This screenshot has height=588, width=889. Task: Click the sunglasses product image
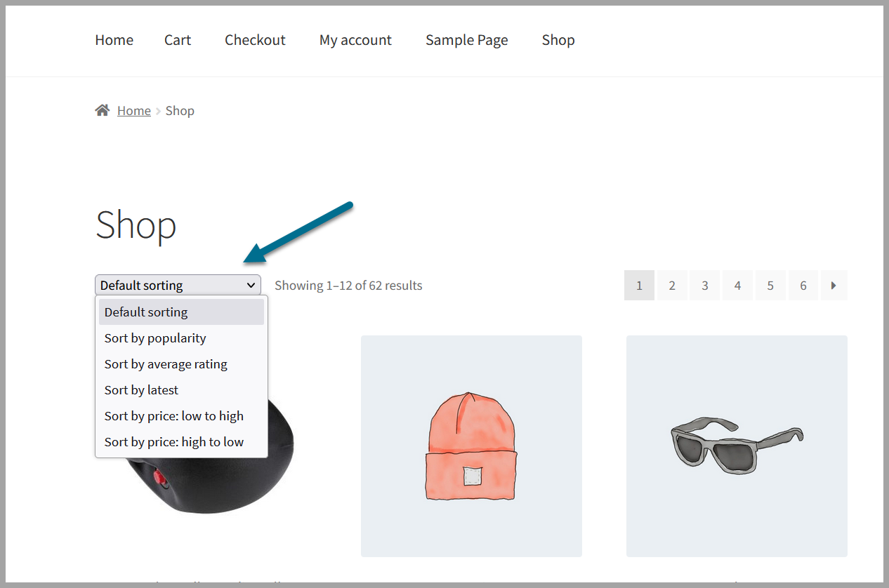(736, 446)
